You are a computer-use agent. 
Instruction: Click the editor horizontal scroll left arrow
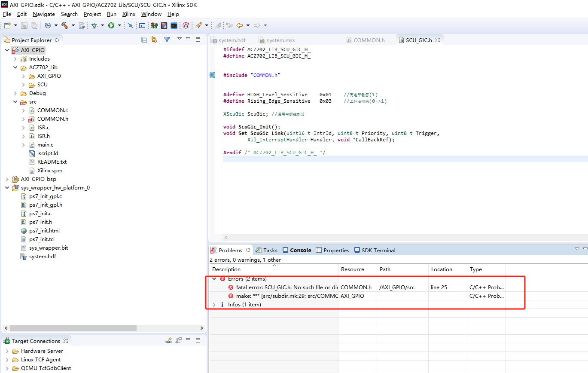pos(225,237)
